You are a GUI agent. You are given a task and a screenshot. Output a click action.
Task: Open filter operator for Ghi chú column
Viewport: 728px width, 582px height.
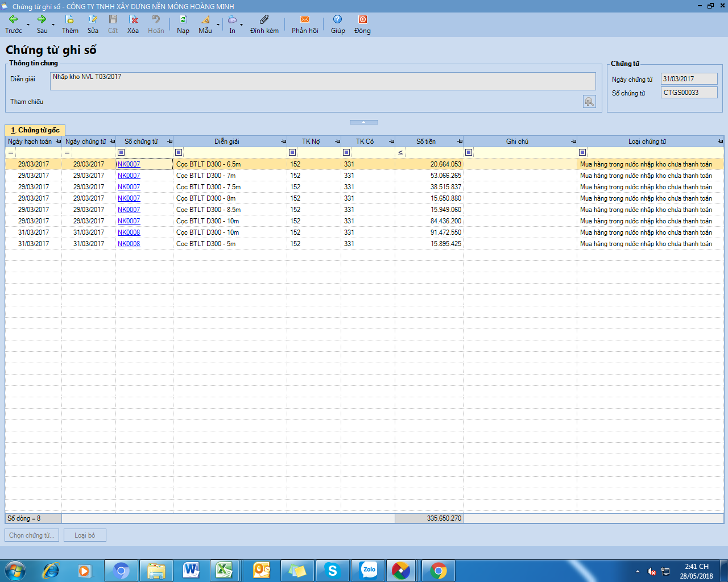tap(469, 152)
